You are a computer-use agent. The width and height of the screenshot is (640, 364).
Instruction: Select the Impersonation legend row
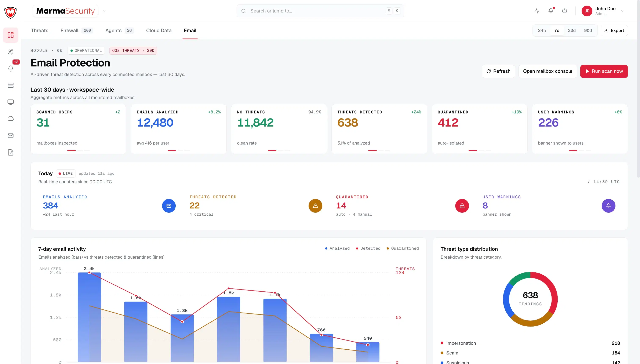[530, 343]
